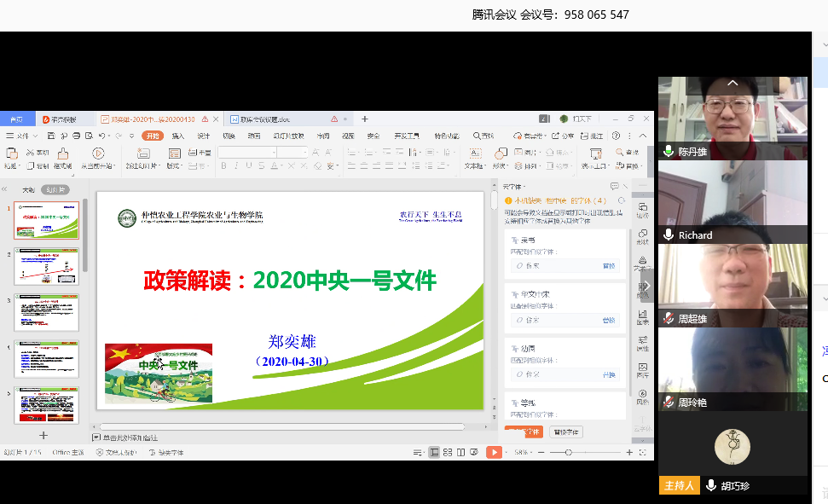
Task: Switch to the 设计 ribbon tab
Action: (203, 136)
